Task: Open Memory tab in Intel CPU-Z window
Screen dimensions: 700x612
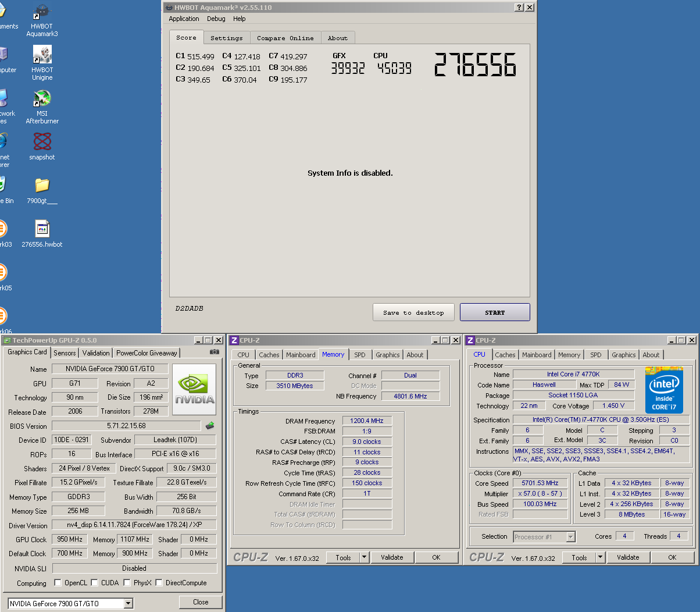Action: (569, 355)
